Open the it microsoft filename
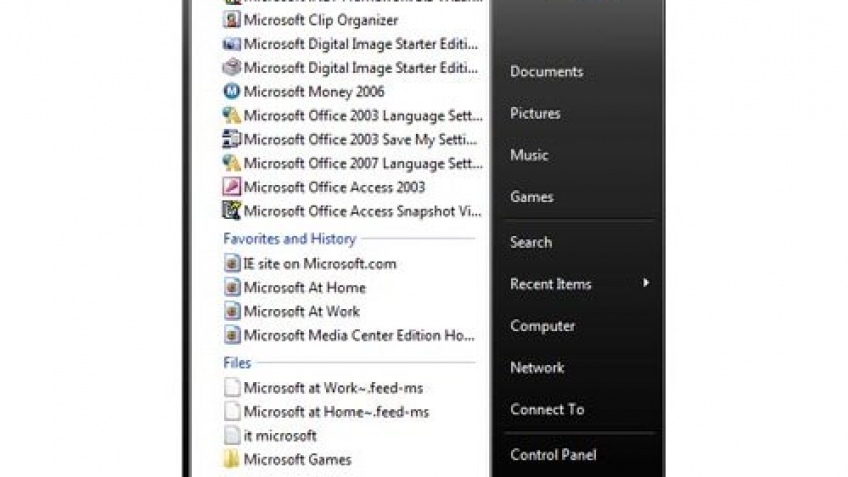 [280, 435]
